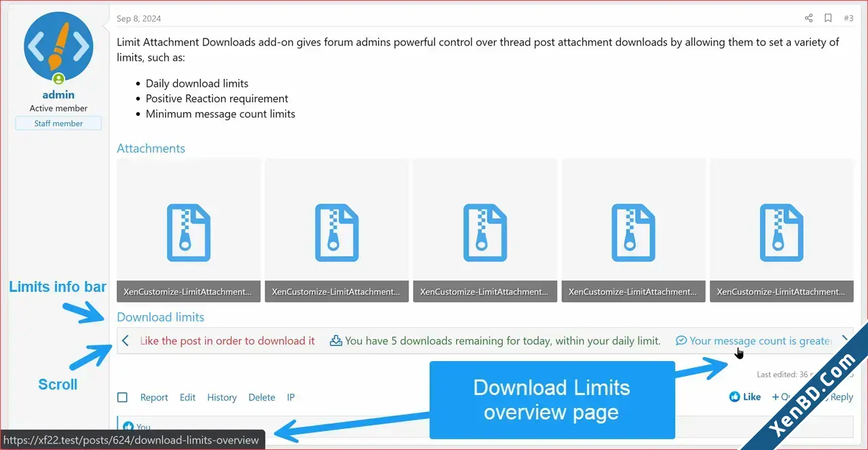Open the post History link
Image resolution: width=868 pixels, height=450 pixels.
coord(222,397)
